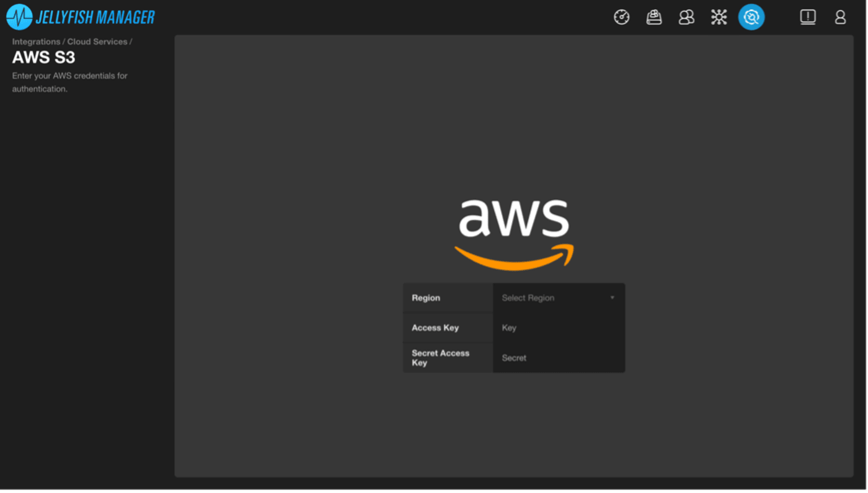Image resolution: width=868 pixels, height=493 pixels.
Task: Click the Access Key input field
Action: pyautogui.click(x=558, y=328)
